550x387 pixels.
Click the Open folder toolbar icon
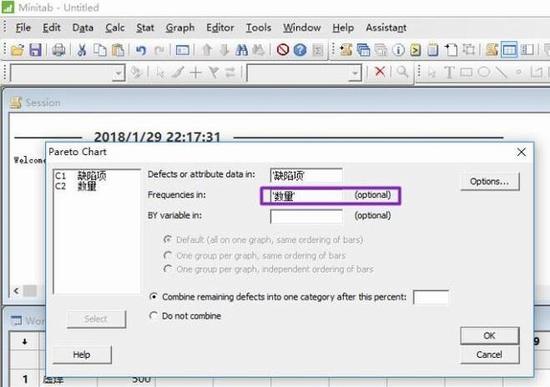point(17,50)
